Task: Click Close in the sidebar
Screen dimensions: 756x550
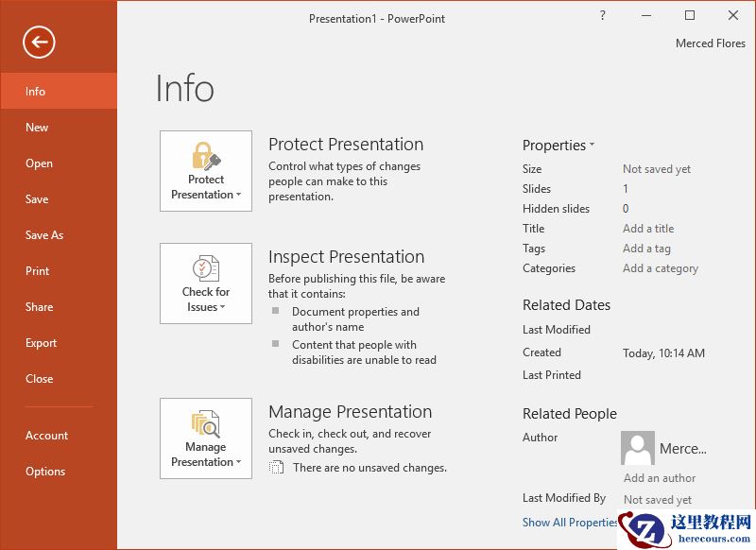Action: [x=59, y=379]
